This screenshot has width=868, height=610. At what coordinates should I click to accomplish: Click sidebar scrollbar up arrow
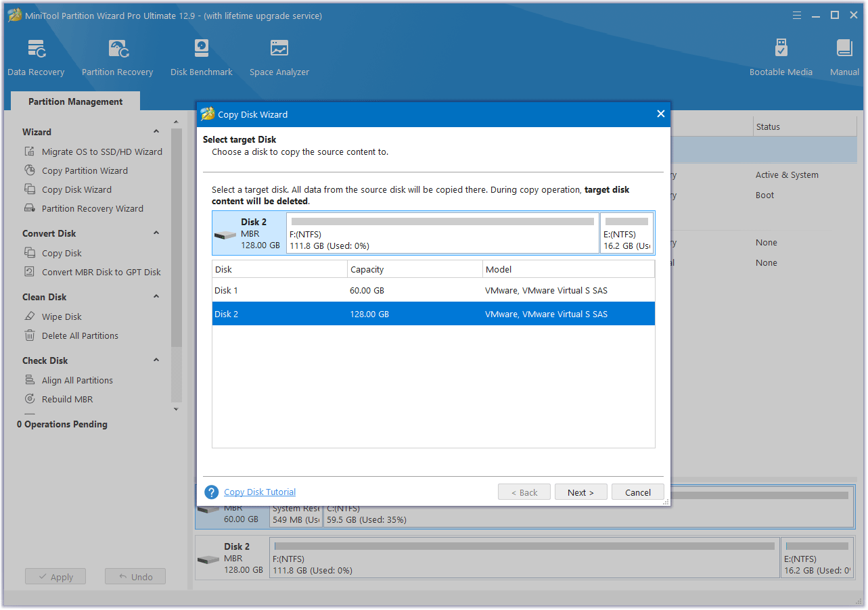(x=177, y=122)
